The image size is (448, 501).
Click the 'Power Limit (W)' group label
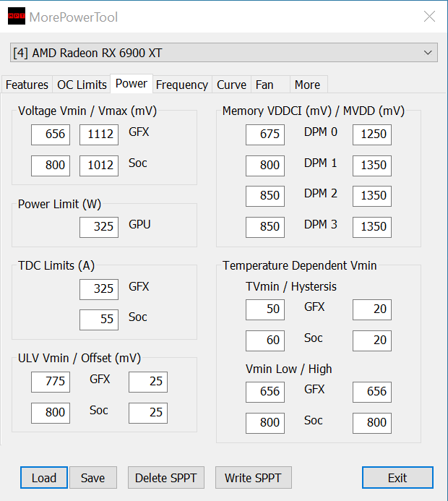click(x=59, y=204)
